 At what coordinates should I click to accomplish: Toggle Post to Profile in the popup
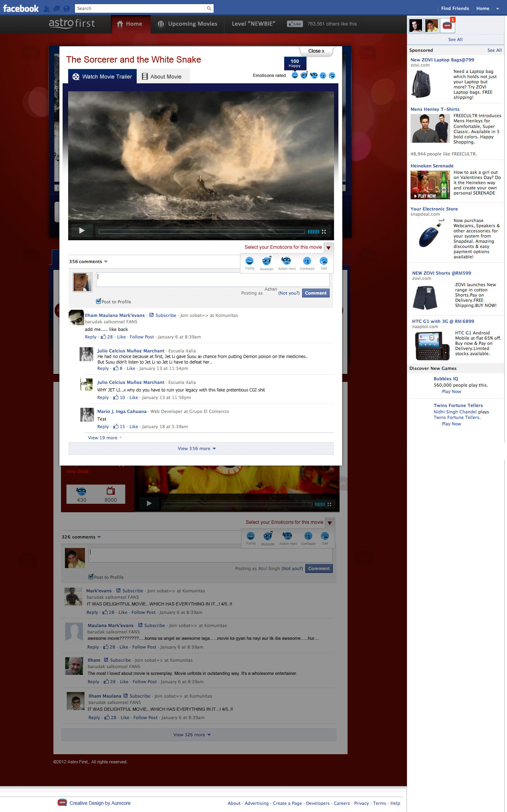tap(98, 301)
